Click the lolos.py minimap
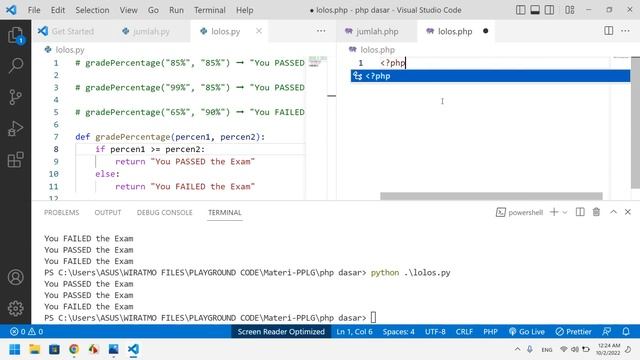 pyautogui.click(x=318, y=62)
